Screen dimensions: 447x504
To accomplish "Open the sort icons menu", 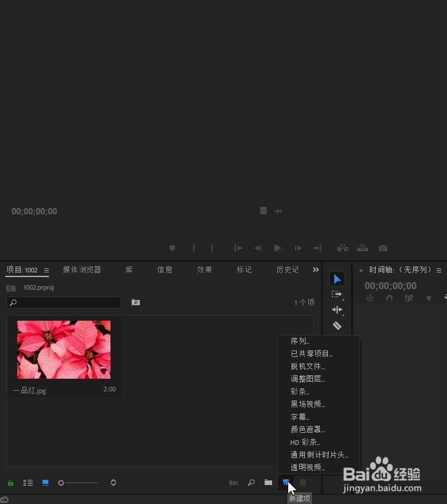I will point(113,483).
